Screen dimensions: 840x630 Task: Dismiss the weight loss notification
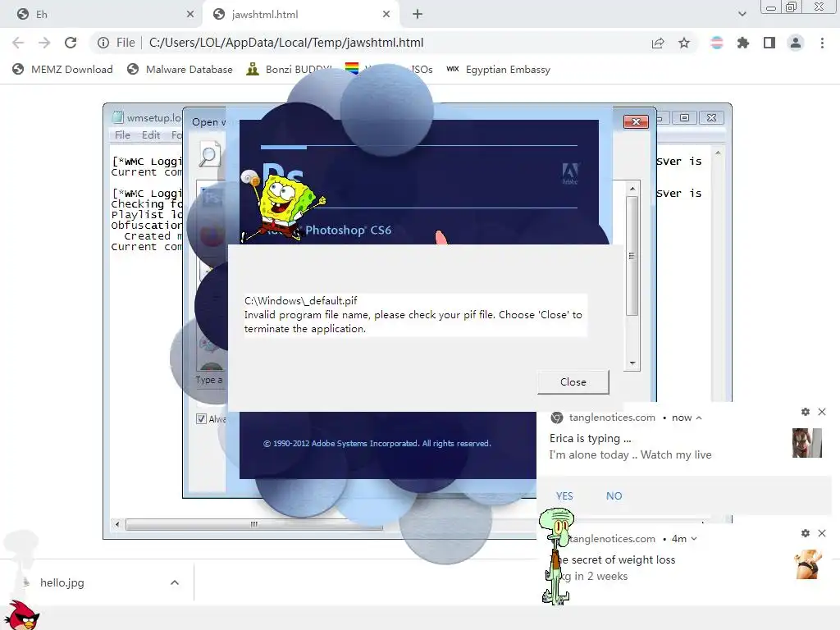click(822, 533)
